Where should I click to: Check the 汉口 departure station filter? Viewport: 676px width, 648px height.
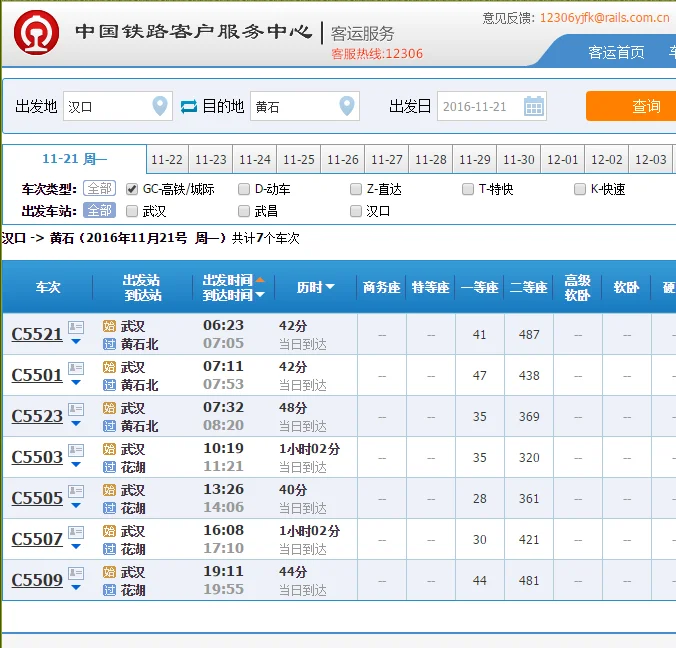point(356,211)
